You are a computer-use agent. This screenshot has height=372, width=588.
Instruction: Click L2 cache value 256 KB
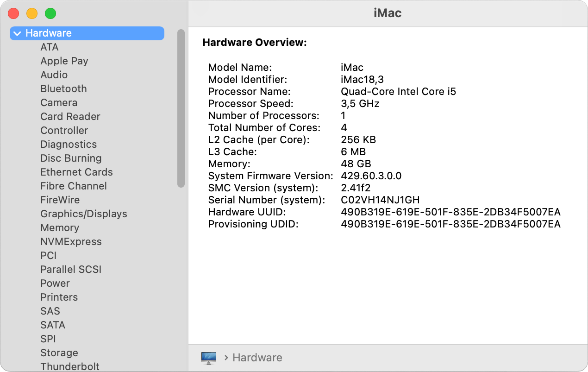click(358, 140)
